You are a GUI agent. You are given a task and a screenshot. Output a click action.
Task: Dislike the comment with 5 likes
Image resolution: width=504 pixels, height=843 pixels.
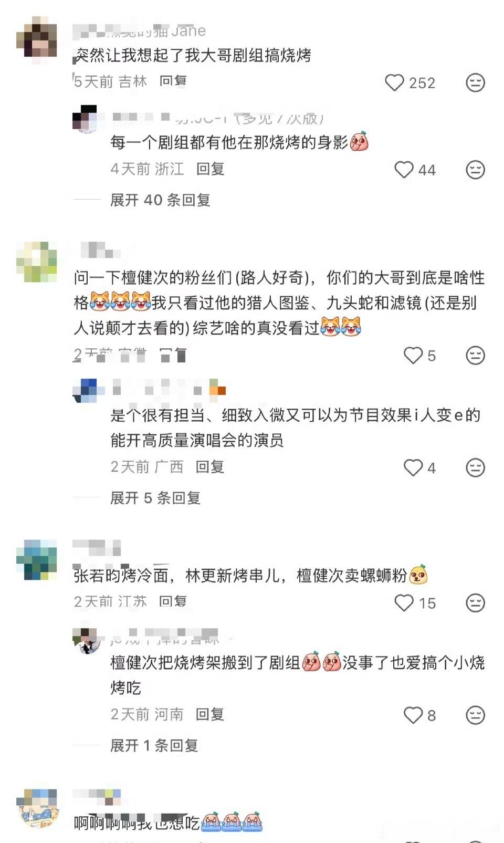click(475, 356)
